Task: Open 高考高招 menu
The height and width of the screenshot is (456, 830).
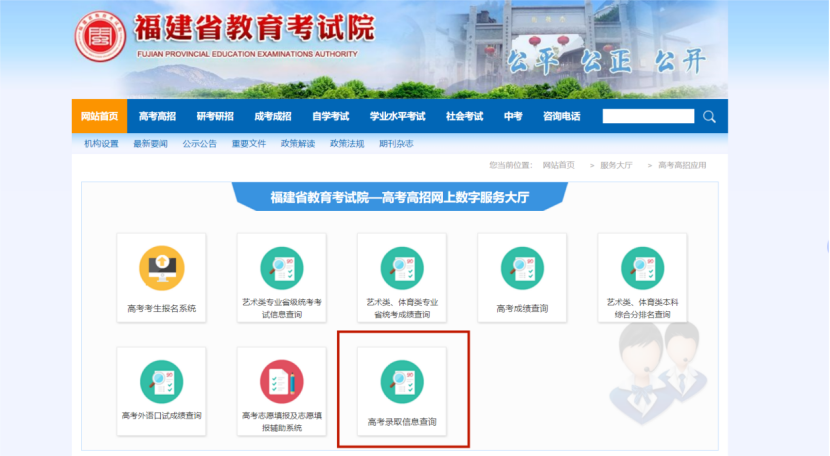Action: click(157, 116)
